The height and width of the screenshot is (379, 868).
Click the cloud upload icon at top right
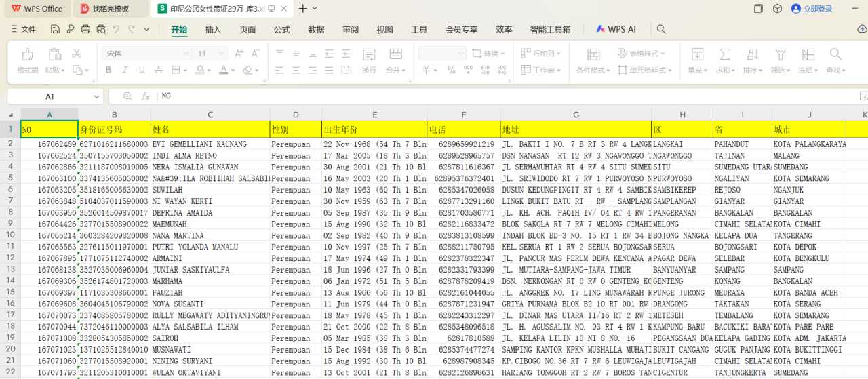pos(862,29)
